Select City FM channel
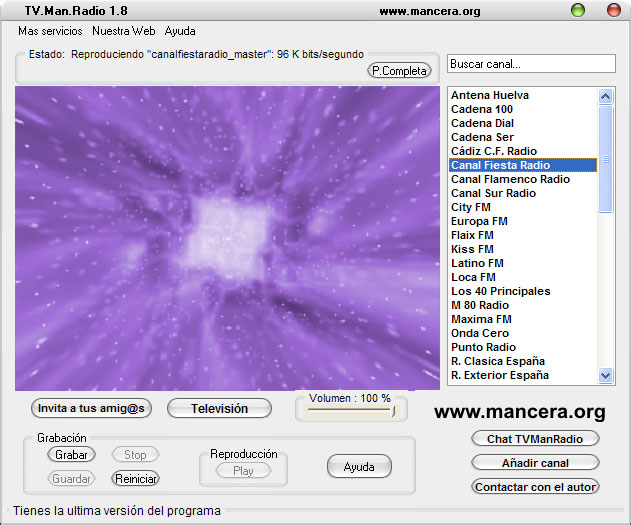Viewport: 631px width, 525px height. [x=523, y=207]
